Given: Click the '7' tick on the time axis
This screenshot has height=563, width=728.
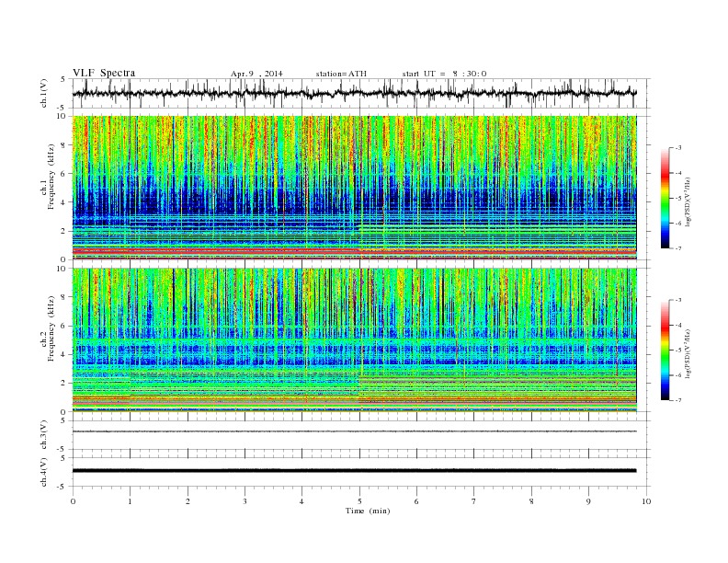Looking at the screenshot, I should 474,501.
